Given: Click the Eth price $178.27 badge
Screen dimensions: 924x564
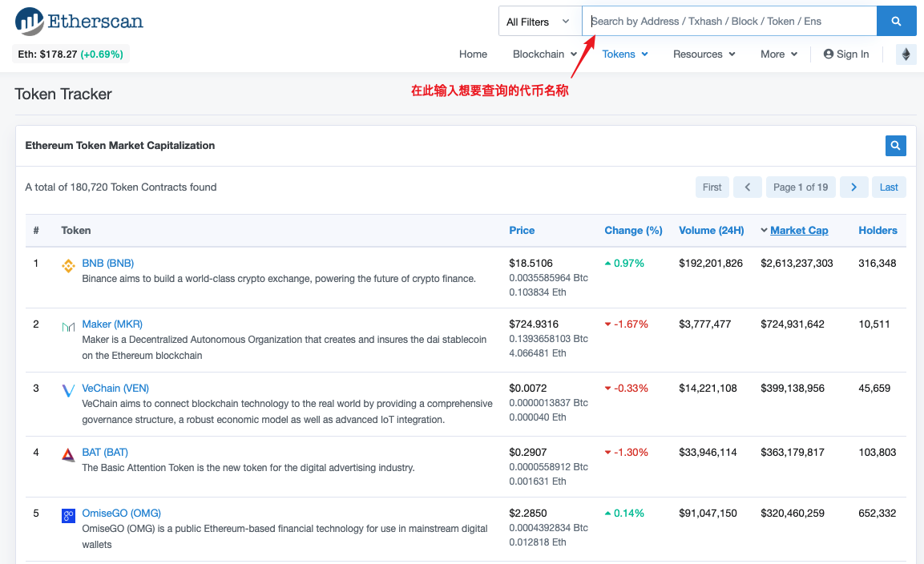Looking at the screenshot, I should tap(71, 54).
